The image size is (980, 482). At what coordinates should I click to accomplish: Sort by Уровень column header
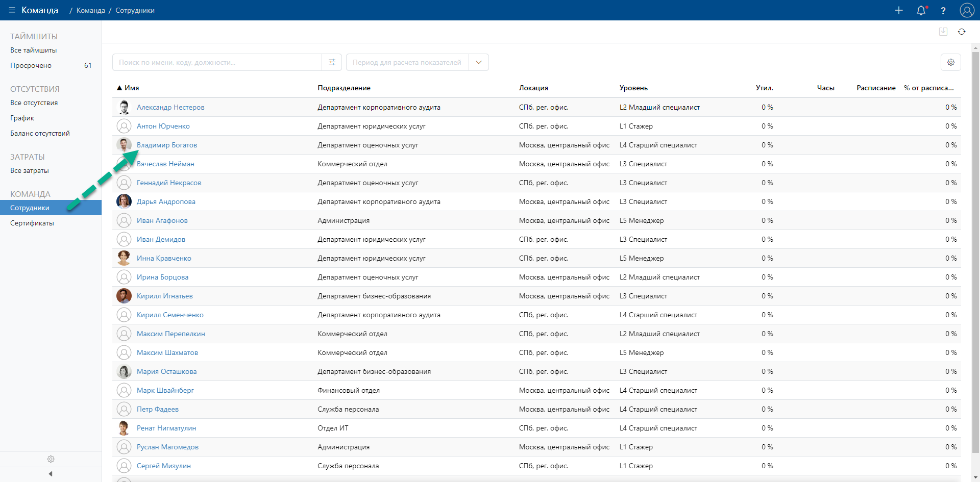pyautogui.click(x=633, y=88)
